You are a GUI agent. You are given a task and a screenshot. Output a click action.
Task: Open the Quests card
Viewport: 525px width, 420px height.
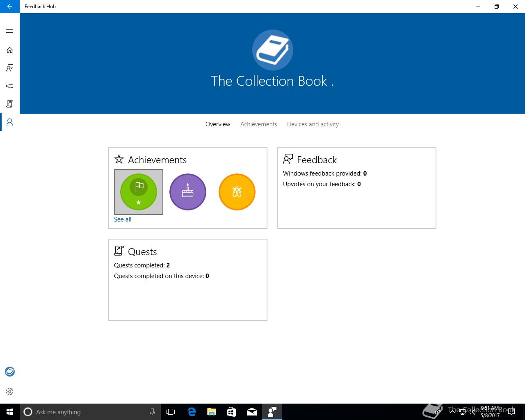(x=188, y=280)
